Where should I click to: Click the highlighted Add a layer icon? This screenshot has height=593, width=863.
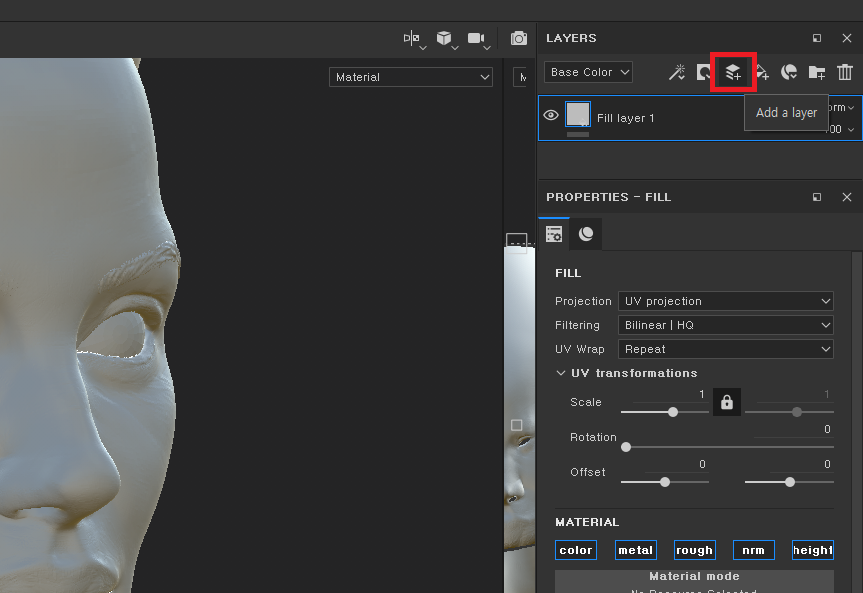tap(733, 71)
